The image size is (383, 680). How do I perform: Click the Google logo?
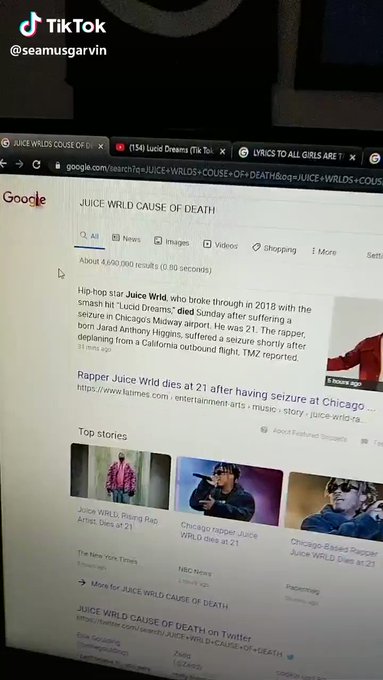pyautogui.click(x=24, y=199)
